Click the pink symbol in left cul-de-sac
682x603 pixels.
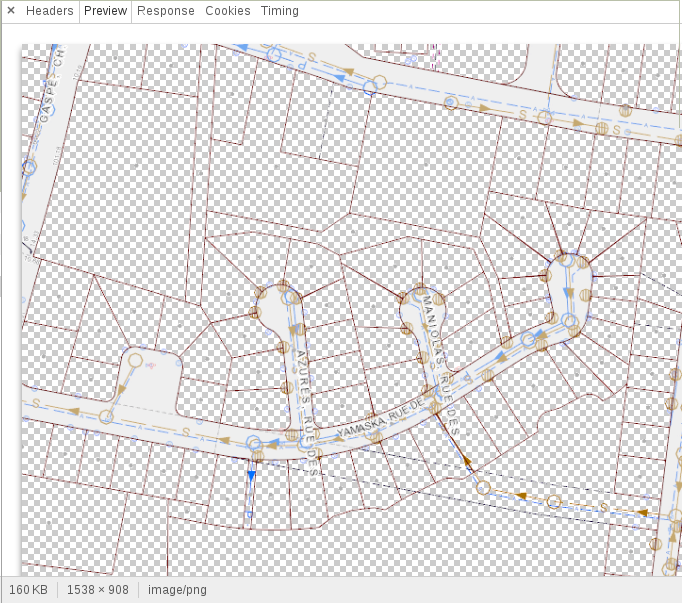click(150, 365)
